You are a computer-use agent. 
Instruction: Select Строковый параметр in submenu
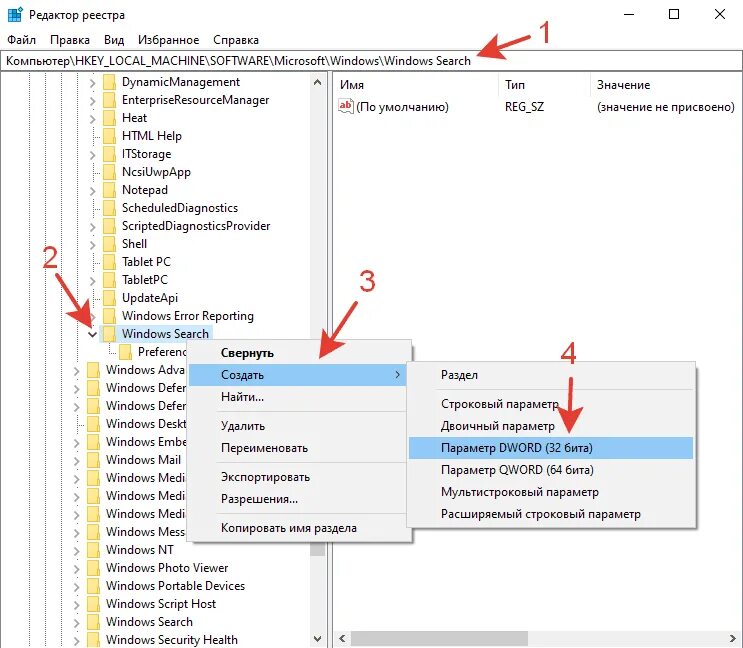point(551,404)
